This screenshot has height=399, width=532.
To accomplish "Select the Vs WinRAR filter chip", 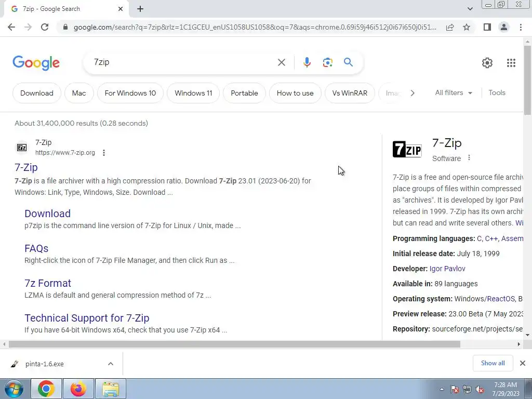I will point(350,93).
